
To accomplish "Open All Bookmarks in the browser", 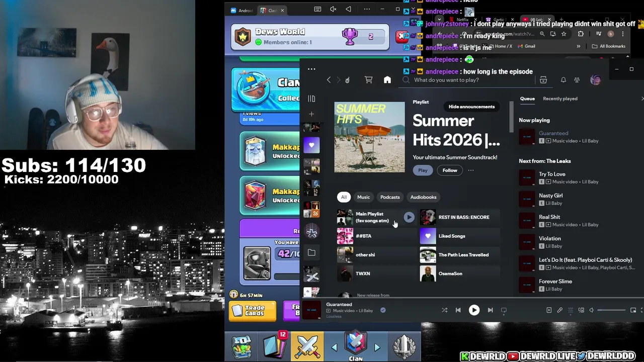I will [609, 46].
